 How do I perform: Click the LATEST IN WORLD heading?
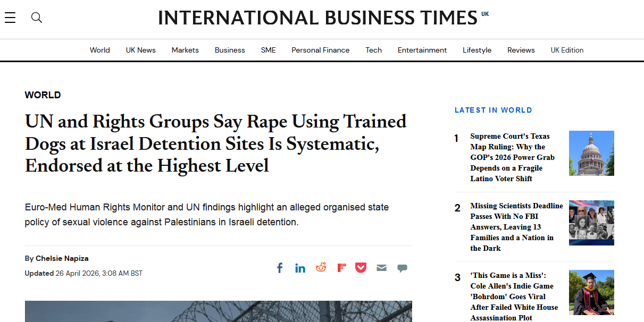click(x=493, y=110)
